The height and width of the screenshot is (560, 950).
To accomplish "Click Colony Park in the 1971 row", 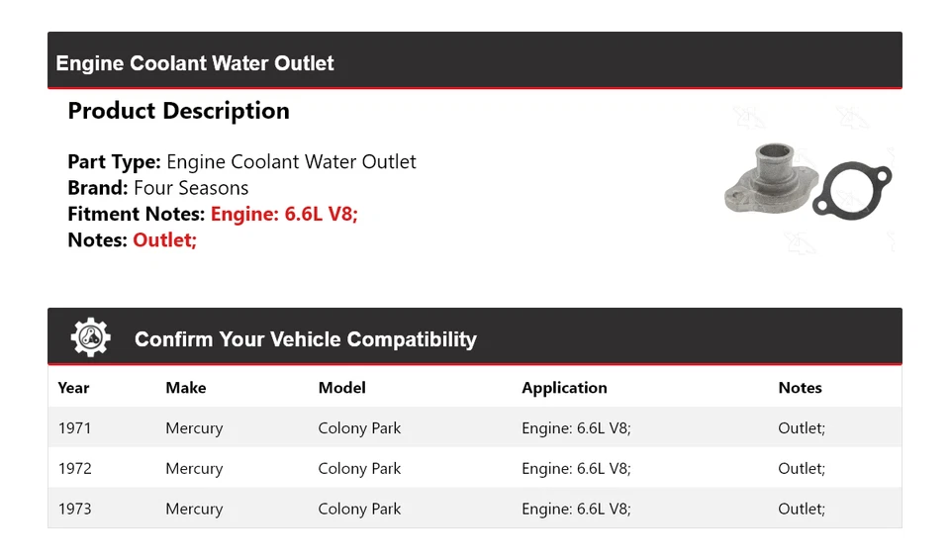I will click(x=359, y=427).
